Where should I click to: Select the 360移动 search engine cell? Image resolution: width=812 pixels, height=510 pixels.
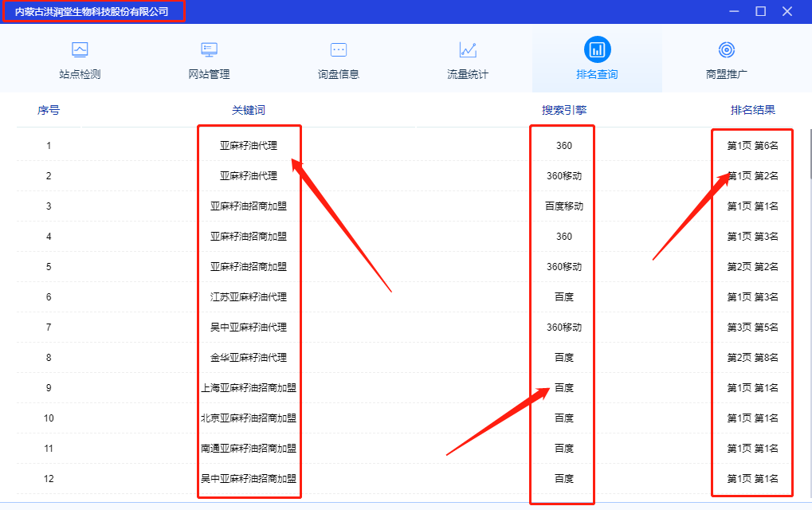(x=562, y=175)
